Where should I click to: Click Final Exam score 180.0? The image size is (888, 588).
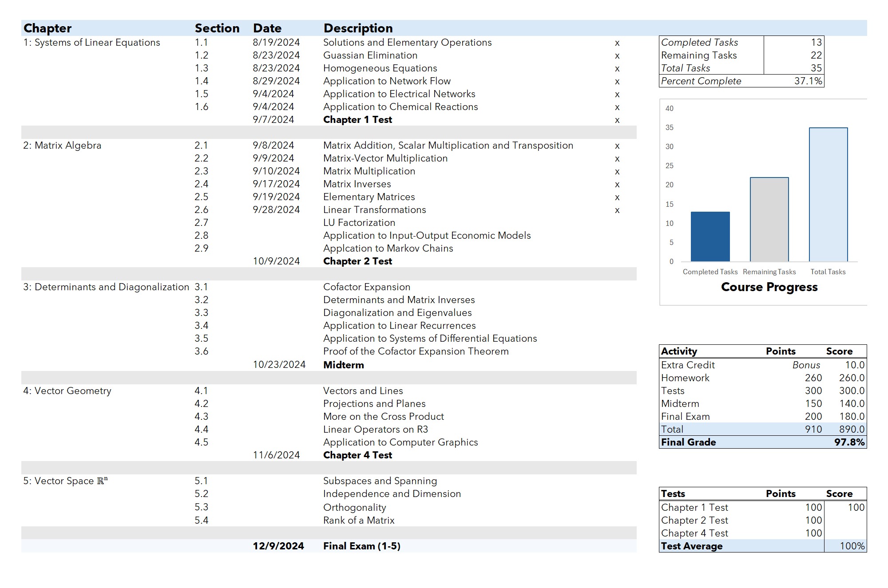click(852, 417)
